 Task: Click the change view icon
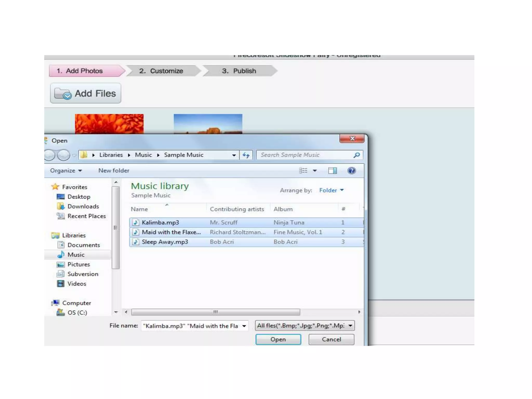pyautogui.click(x=303, y=171)
